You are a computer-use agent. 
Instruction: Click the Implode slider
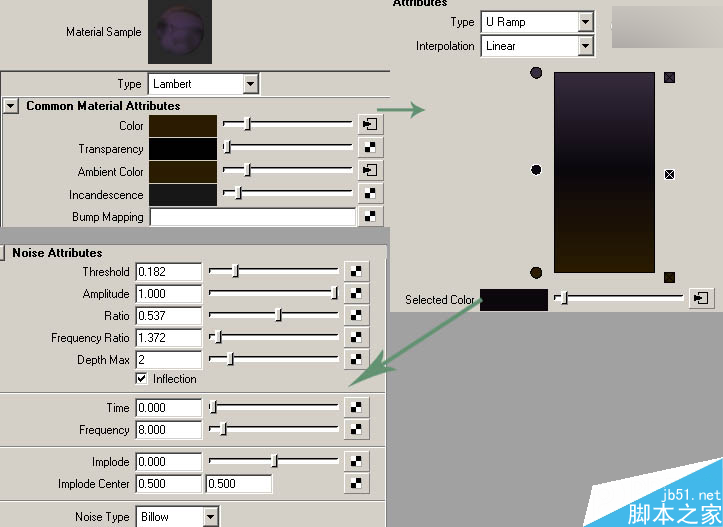pos(274,461)
